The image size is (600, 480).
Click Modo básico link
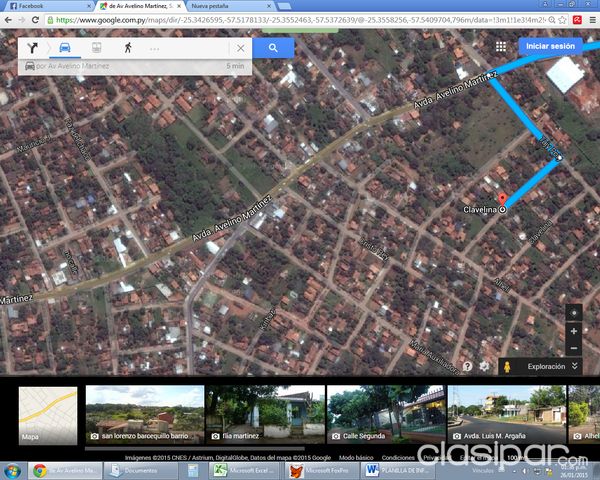(356, 457)
